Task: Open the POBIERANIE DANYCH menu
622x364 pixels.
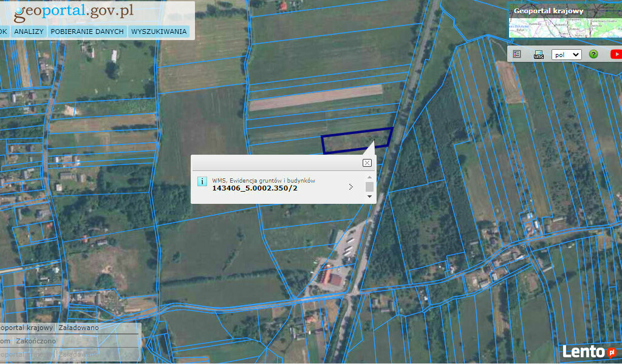Action: pos(87,32)
